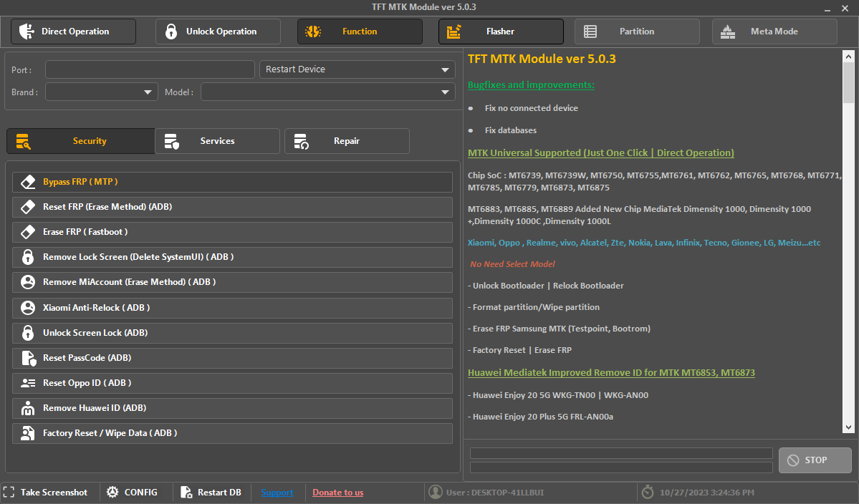Viewport: 859px width, 504px height.
Task: Click the Repair tab refresh icon
Action: (302, 141)
